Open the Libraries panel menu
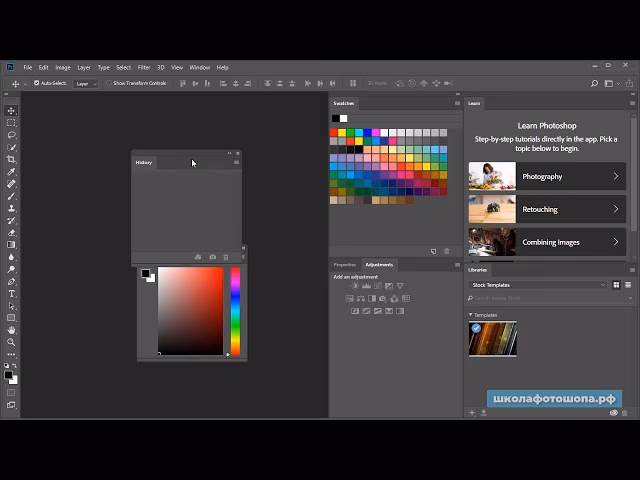This screenshot has width=640, height=480. click(x=632, y=270)
